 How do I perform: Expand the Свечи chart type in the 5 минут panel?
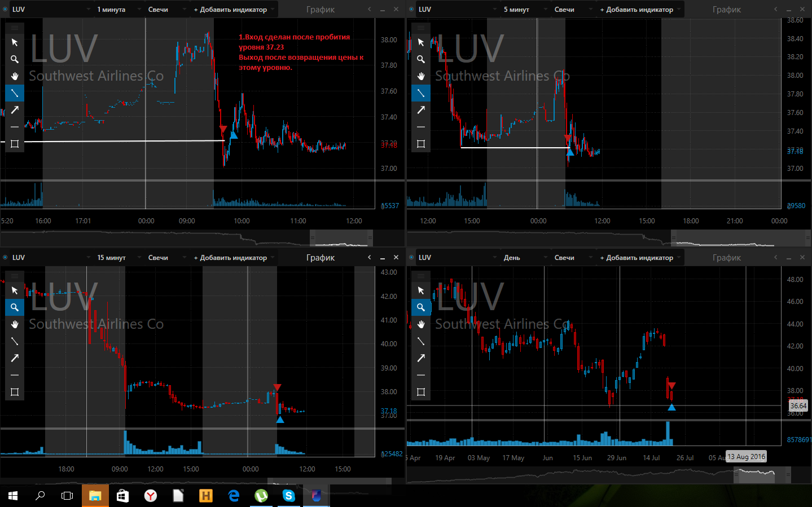pos(573,10)
